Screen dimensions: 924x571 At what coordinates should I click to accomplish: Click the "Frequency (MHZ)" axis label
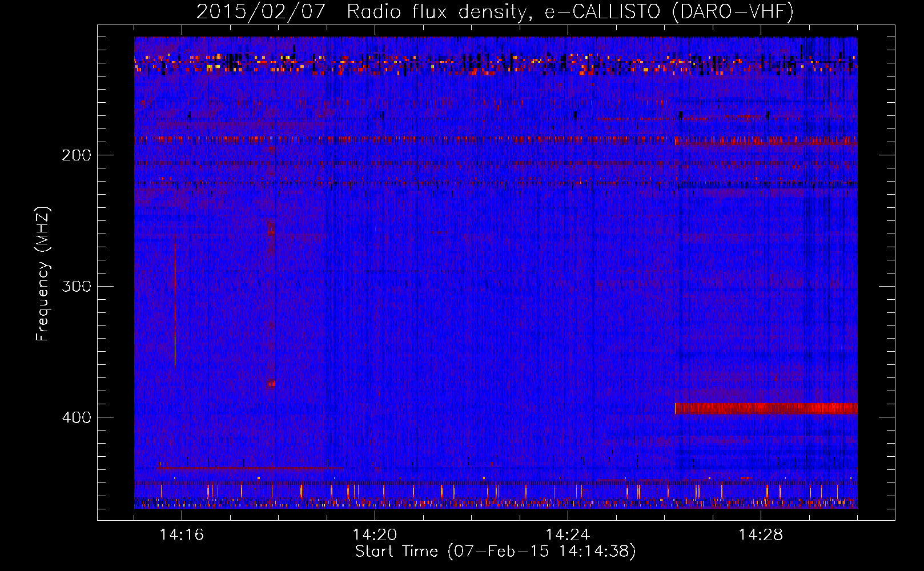coord(43,274)
